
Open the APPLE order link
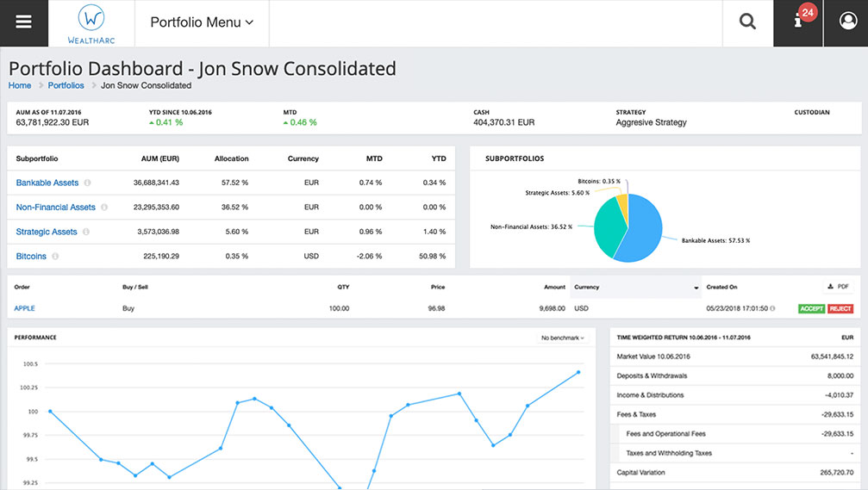click(24, 308)
